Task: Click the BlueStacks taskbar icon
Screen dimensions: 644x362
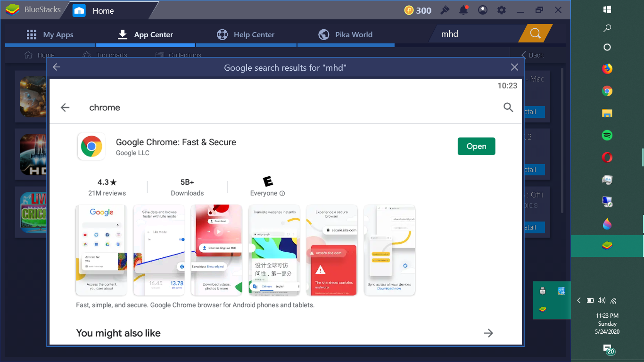Action: coord(607,246)
